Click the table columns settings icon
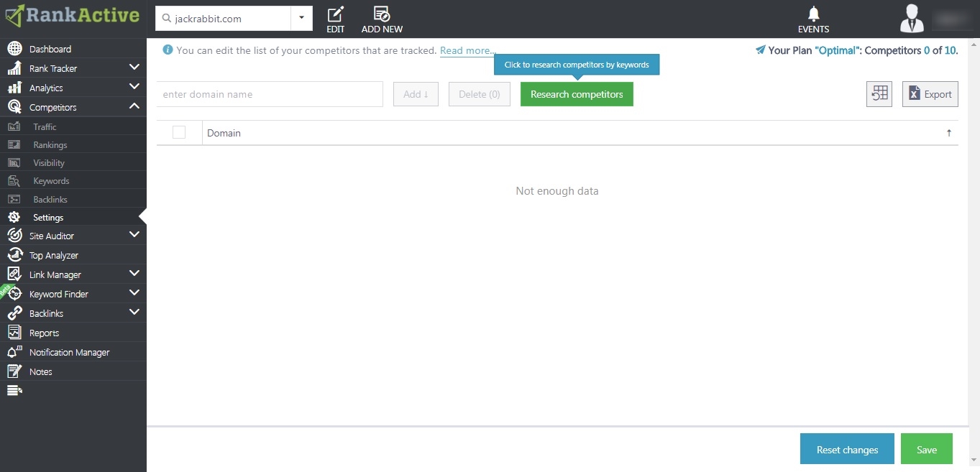This screenshot has height=472, width=980. pyautogui.click(x=879, y=94)
